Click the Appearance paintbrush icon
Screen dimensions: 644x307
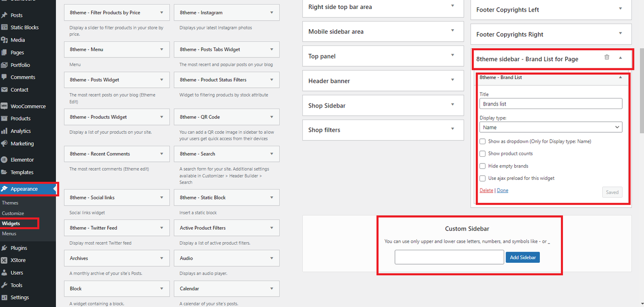[5, 189]
